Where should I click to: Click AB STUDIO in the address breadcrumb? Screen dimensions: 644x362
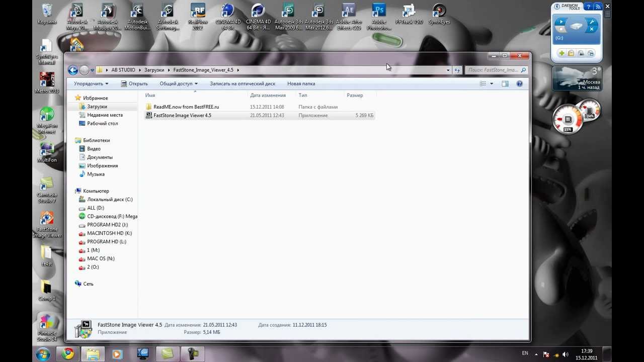pyautogui.click(x=123, y=70)
